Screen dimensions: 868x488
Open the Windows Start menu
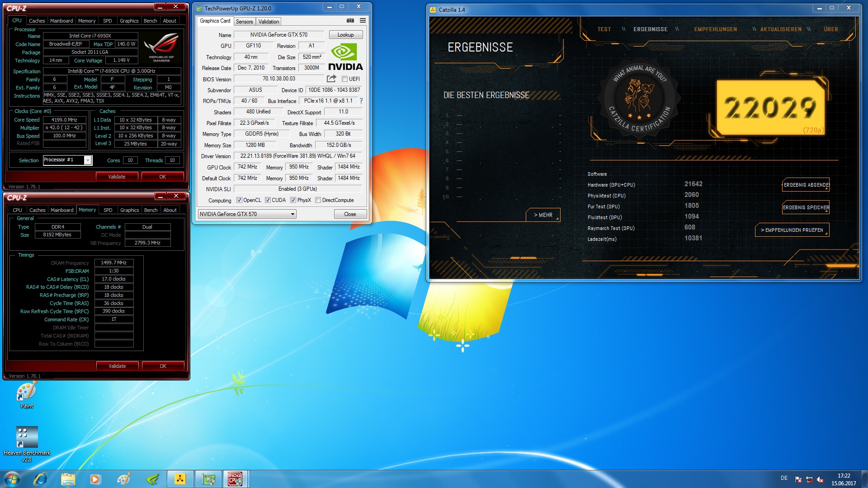click(x=12, y=479)
